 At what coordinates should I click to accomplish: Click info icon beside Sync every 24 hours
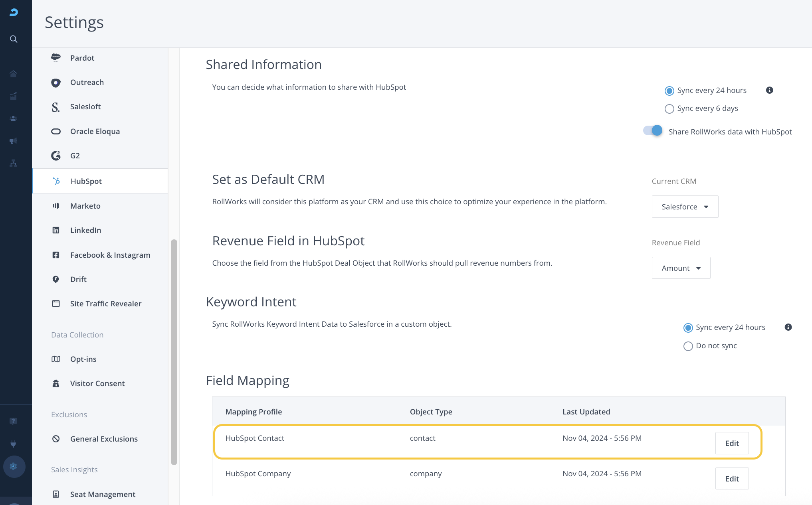coord(769,90)
